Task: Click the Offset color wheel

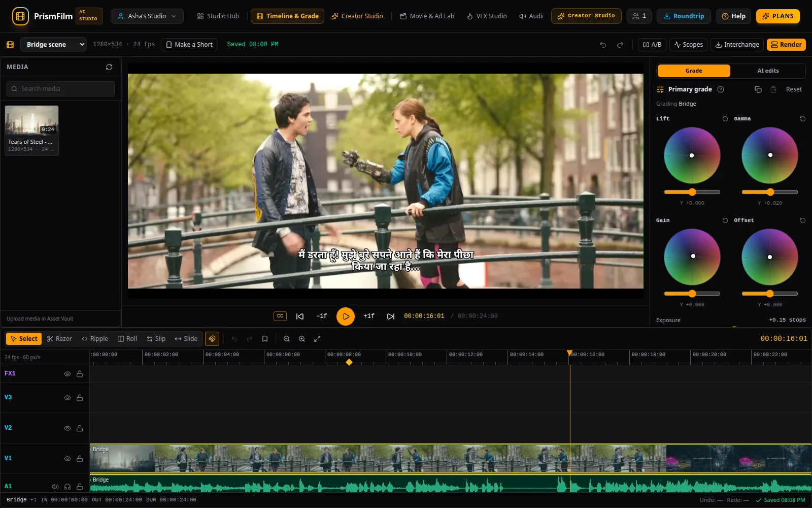Action: click(x=770, y=257)
